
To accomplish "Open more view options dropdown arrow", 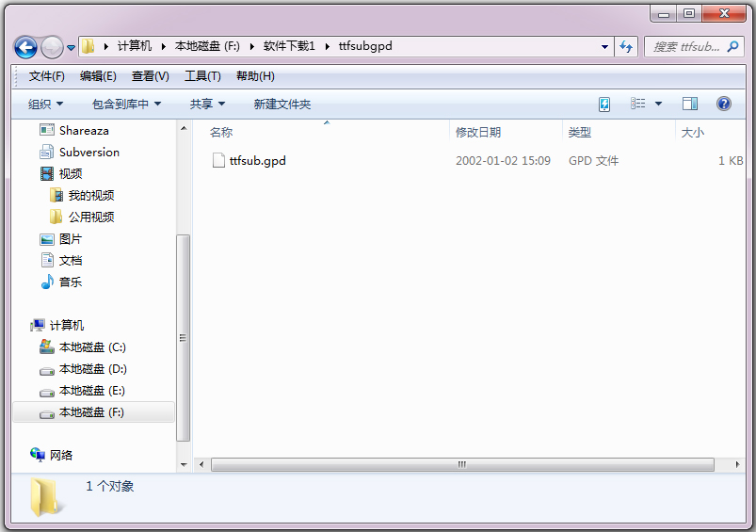I will [x=658, y=104].
